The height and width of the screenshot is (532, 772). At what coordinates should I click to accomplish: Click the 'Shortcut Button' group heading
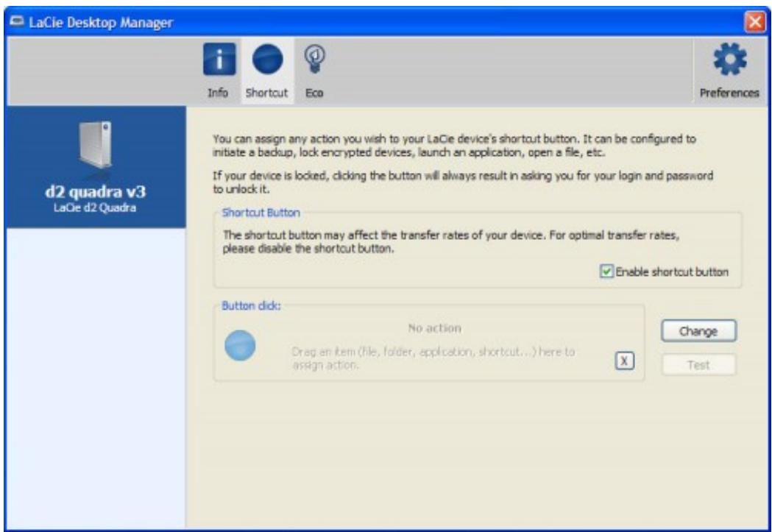click(x=261, y=213)
